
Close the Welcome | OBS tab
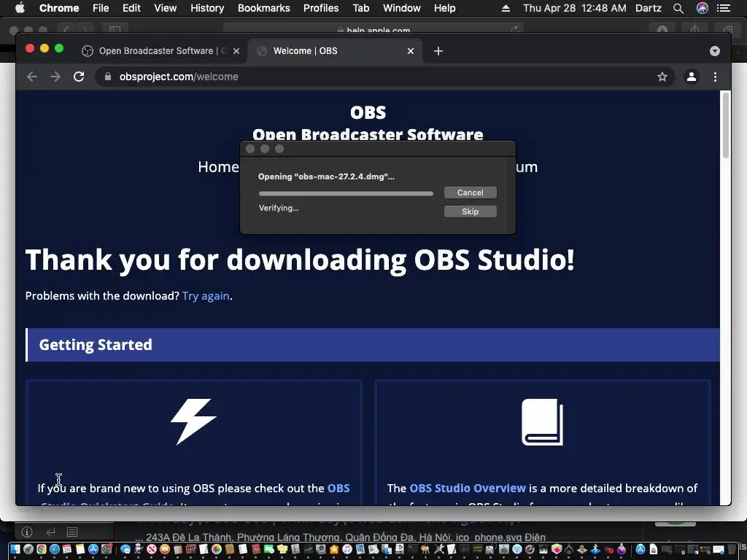click(411, 51)
